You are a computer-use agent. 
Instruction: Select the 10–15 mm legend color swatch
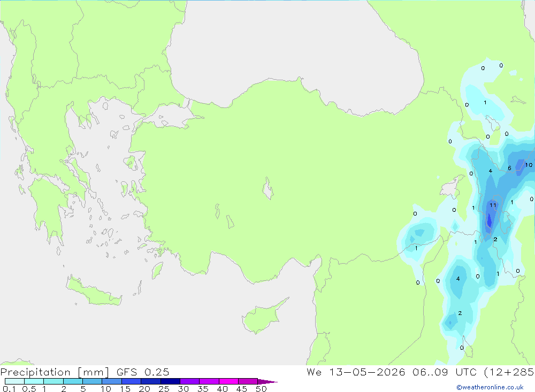[112, 381]
